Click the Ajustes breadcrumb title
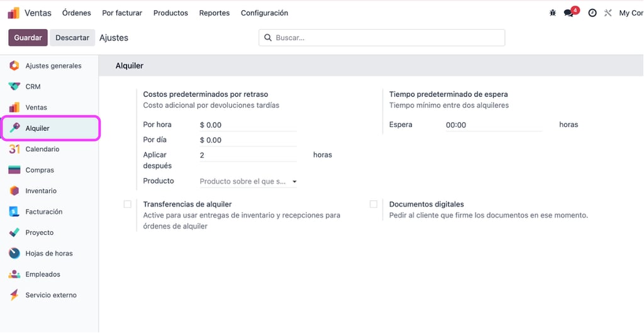The image size is (644, 333). pos(114,38)
